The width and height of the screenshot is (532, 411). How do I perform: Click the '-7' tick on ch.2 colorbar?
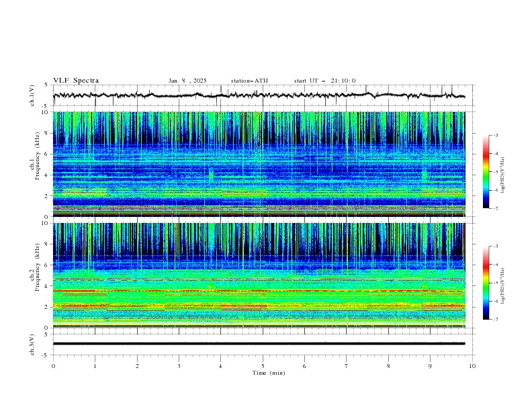pos(495,320)
